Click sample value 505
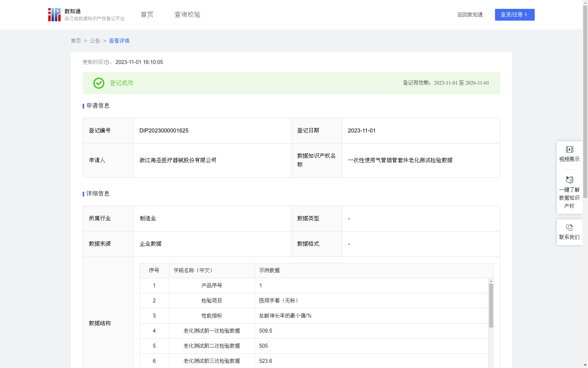The image size is (588, 368). [263, 346]
